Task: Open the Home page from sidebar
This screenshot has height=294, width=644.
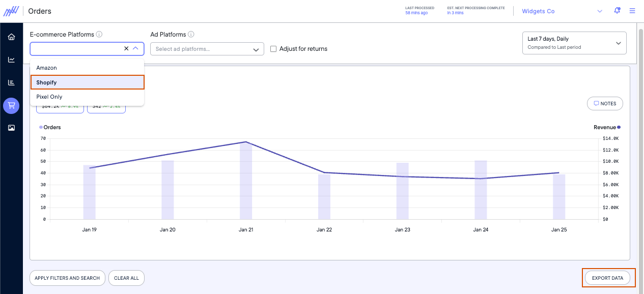Action: pos(11,37)
